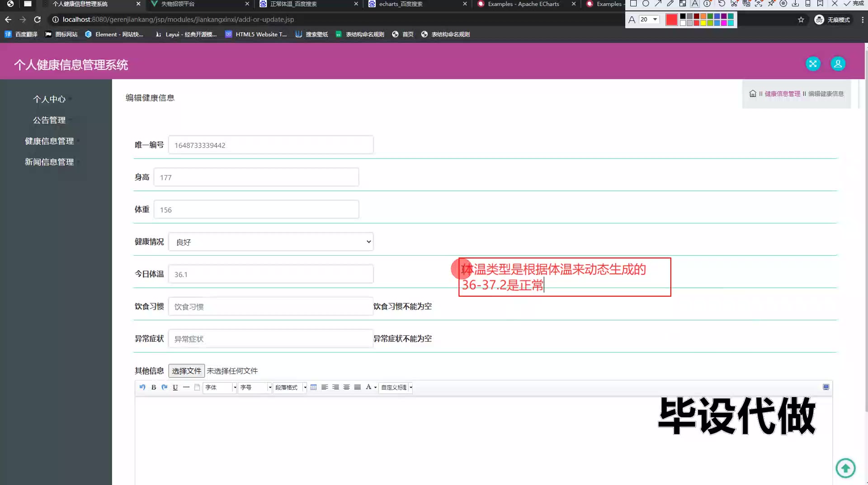
Task: Open 新闻信息管理 in the sidebar
Action: (49, 162)
